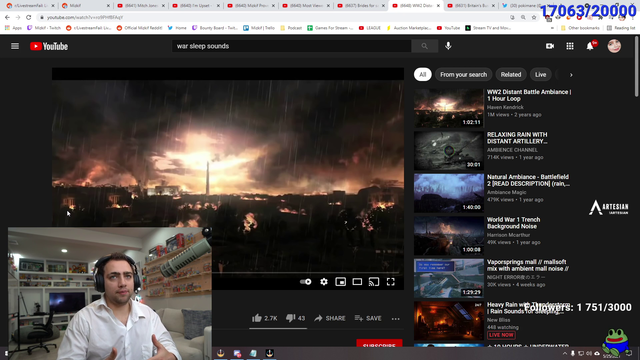Go back with the browser back arrow

pyautogui.click(x=7, y=17)
